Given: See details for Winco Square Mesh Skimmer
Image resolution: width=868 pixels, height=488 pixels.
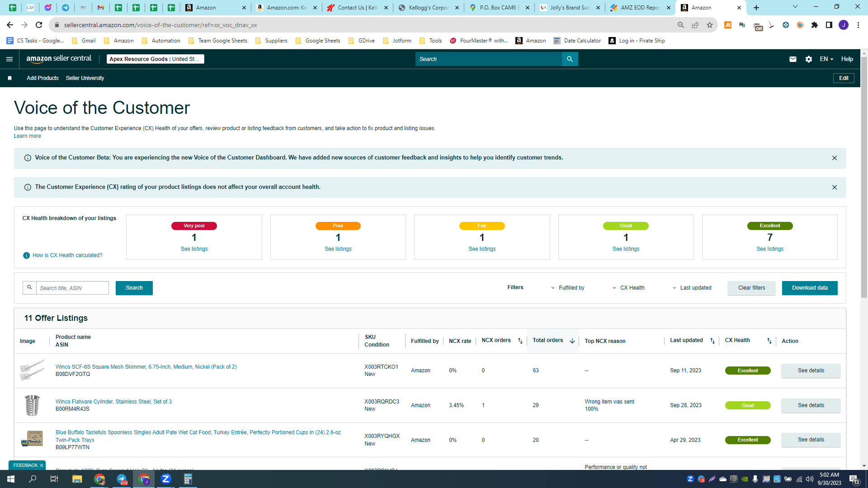Looking at the screenshot, I should (811, 371).
